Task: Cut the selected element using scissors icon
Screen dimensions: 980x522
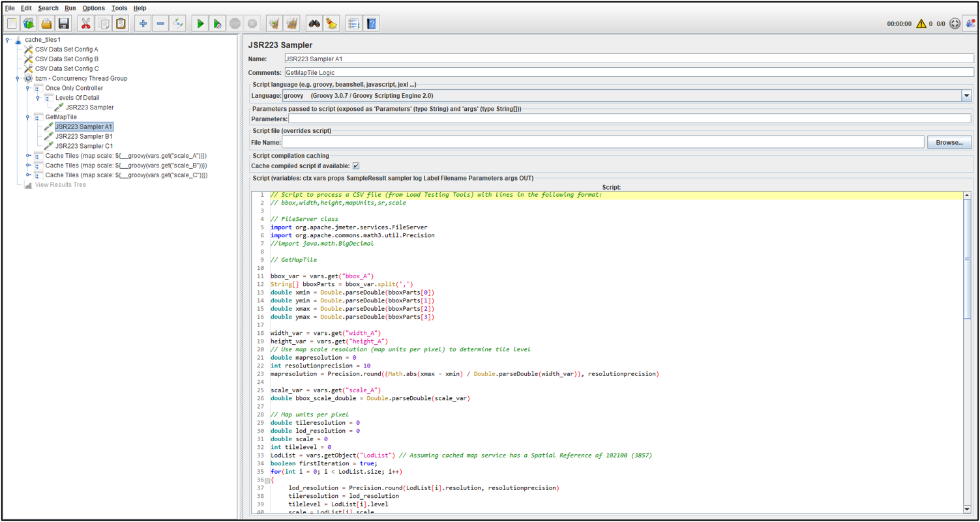Action: pos(85,23)
